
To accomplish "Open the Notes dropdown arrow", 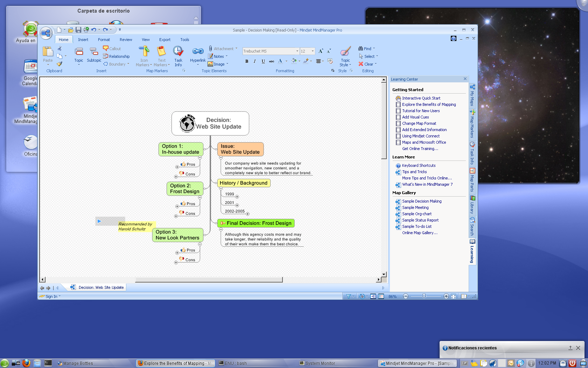I will point(226,56).
